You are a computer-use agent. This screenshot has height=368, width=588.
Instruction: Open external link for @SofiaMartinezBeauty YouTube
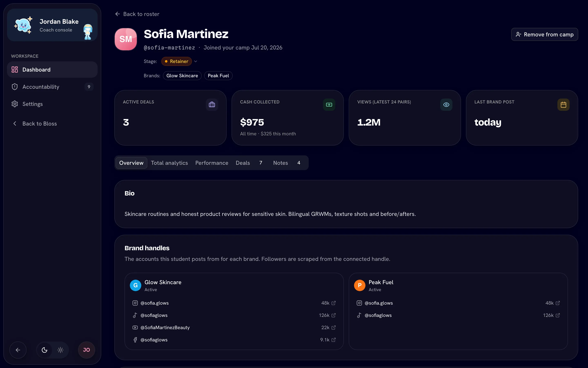(333, 328)
